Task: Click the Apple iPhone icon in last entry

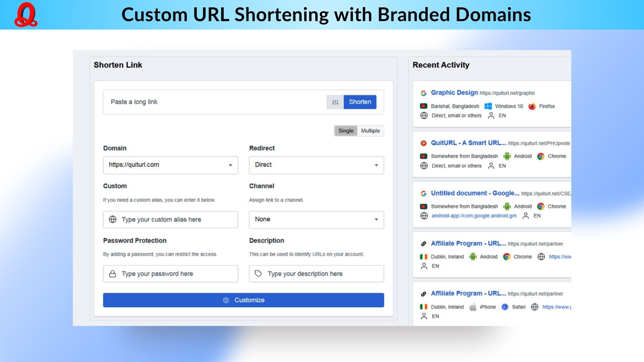Action: 473,307
